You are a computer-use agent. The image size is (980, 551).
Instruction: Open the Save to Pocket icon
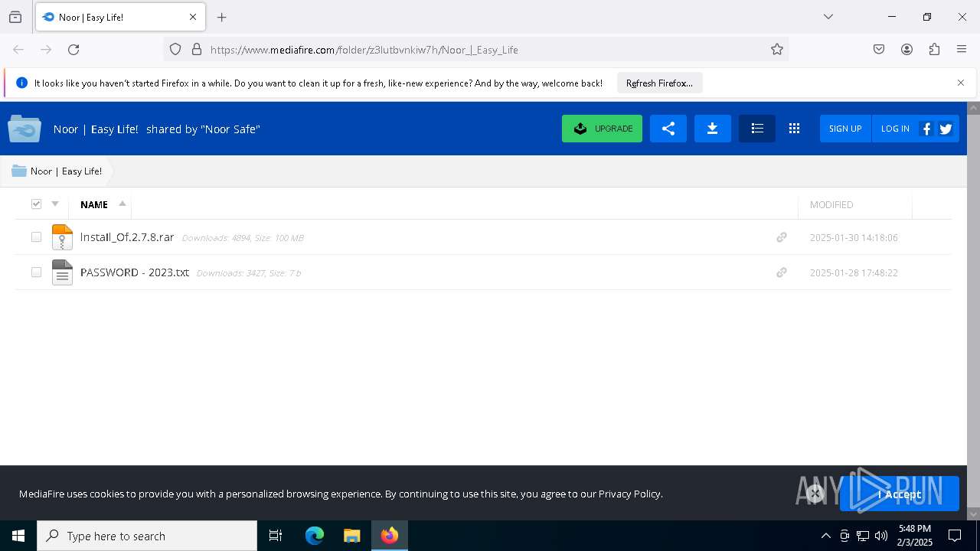[879, 50]
